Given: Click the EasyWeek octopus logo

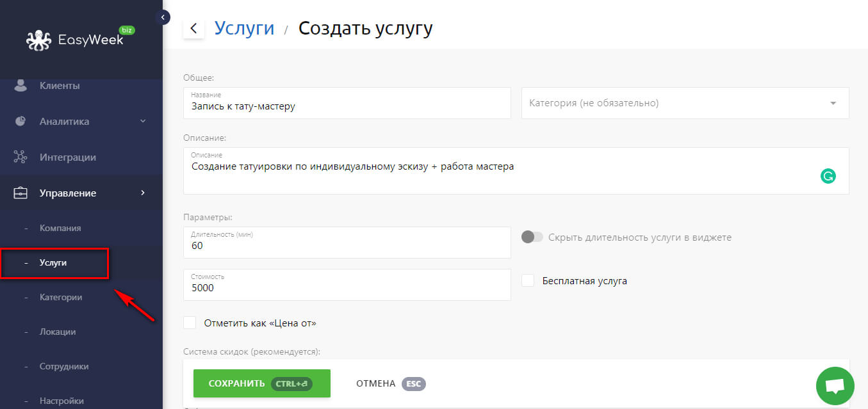Looking at the screenshot, I should pos(38,40).
